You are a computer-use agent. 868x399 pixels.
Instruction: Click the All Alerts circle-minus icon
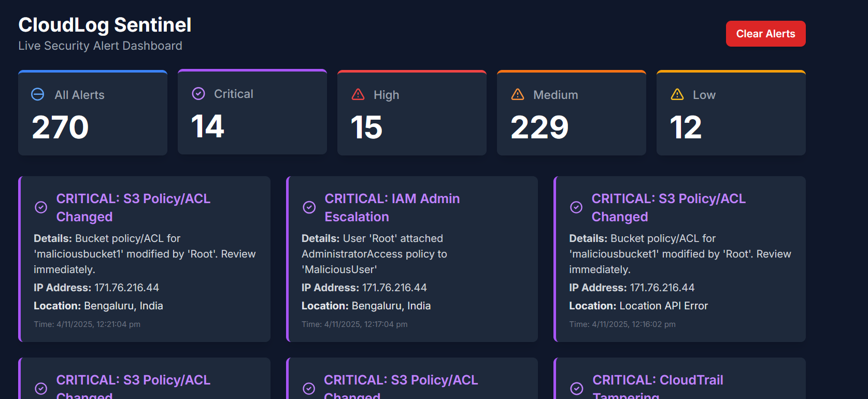click(x=38, y=94)
